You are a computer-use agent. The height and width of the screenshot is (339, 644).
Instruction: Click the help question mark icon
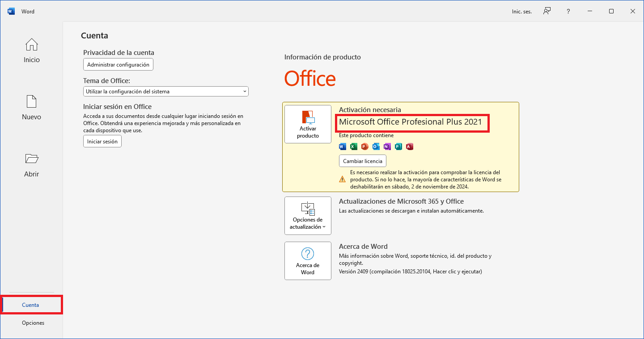568,11
